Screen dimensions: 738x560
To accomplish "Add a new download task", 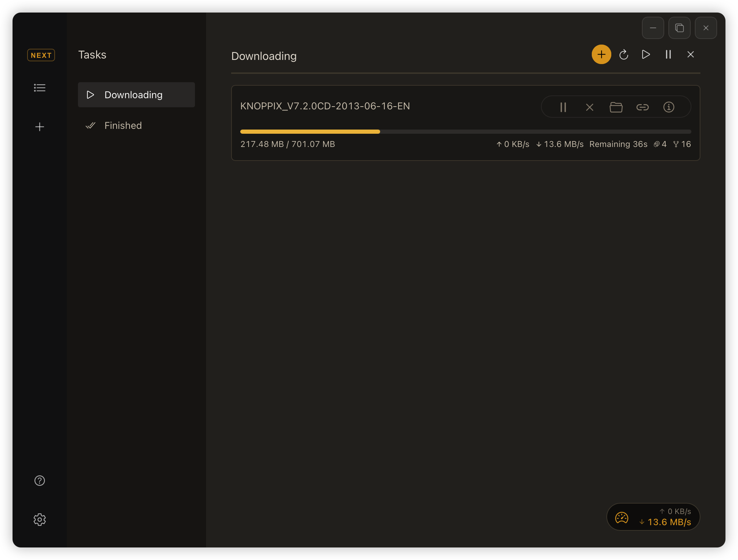I will pos(601,54).
